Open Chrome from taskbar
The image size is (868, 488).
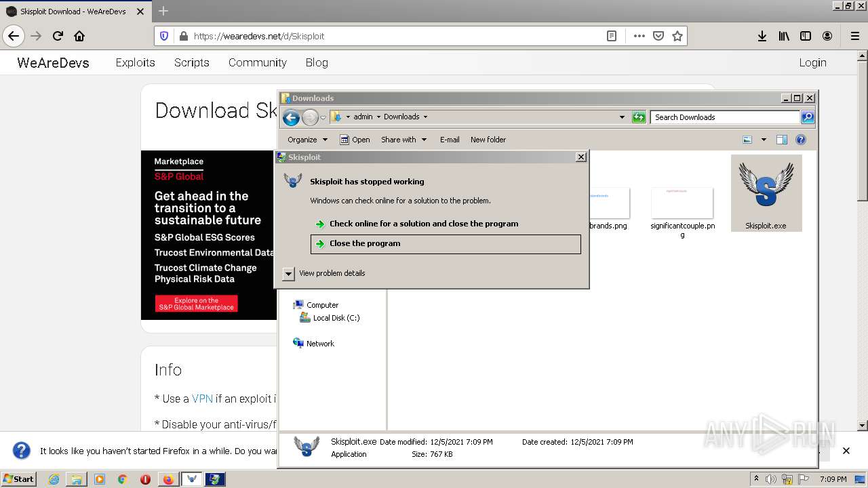pyautogui.click(x=122, y=479)
